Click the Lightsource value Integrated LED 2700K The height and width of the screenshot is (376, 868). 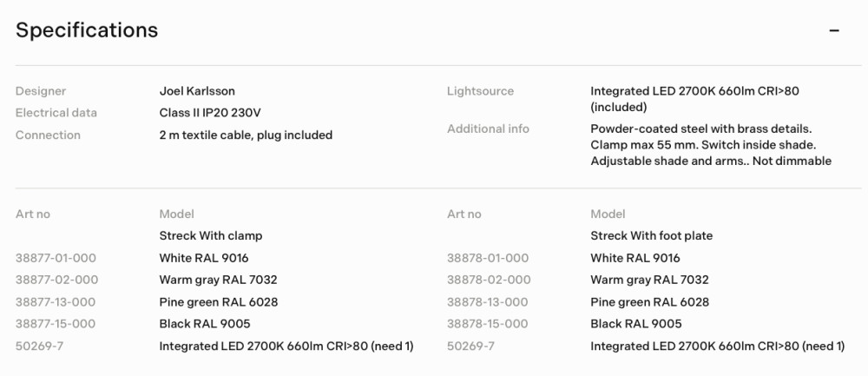pos(694,91)
